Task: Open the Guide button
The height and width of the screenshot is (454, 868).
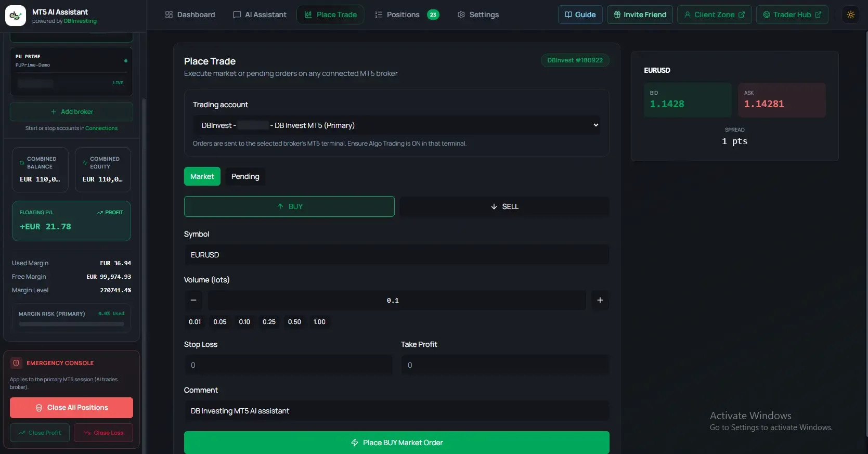Action: 580,15
